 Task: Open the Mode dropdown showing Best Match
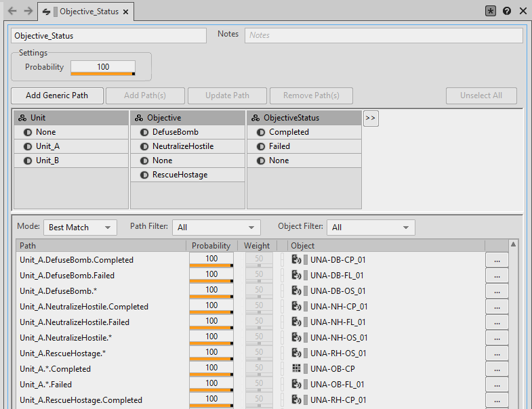point(80,228)
